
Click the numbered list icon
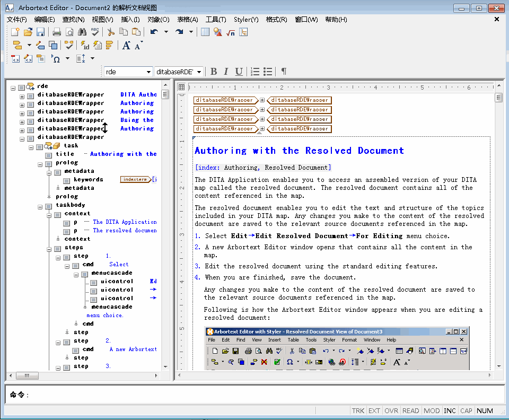click(255, 72)
